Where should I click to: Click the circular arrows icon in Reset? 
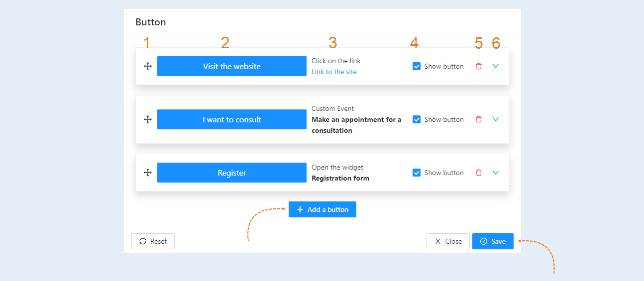tap(143, 241)
